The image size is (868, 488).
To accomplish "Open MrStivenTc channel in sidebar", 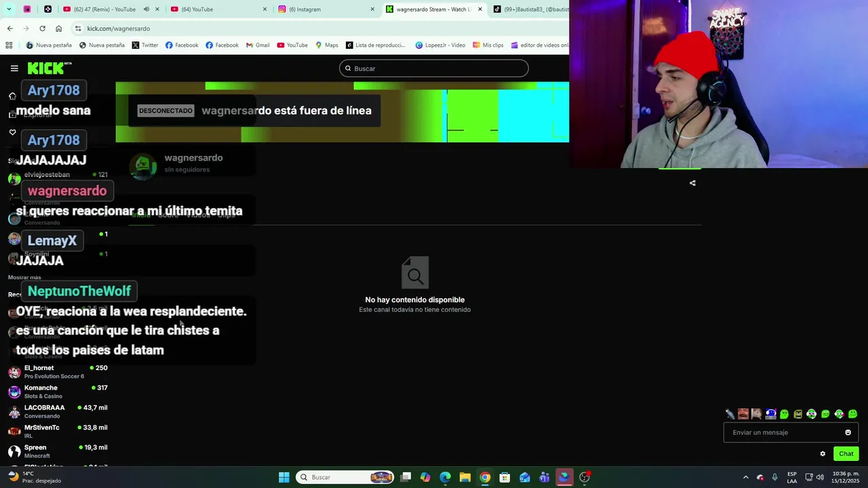I will click(58, 431).
